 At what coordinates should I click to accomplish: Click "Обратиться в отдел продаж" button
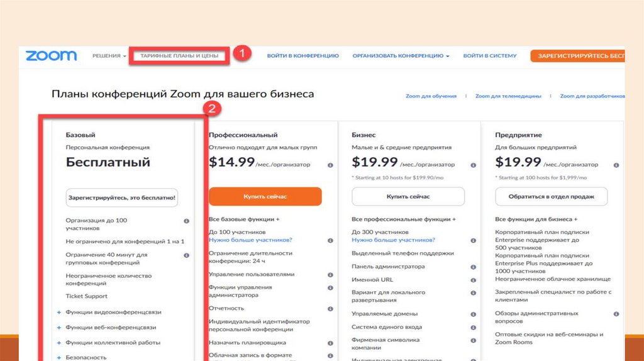click(551, 196)
